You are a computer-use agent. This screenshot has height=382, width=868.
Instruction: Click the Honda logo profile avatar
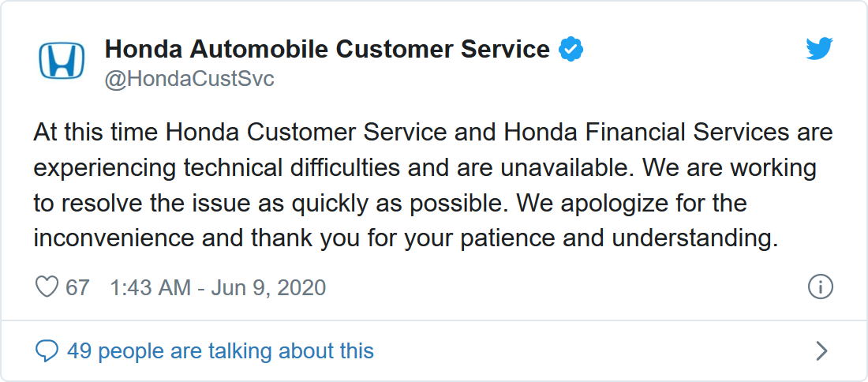coord(62,61)
